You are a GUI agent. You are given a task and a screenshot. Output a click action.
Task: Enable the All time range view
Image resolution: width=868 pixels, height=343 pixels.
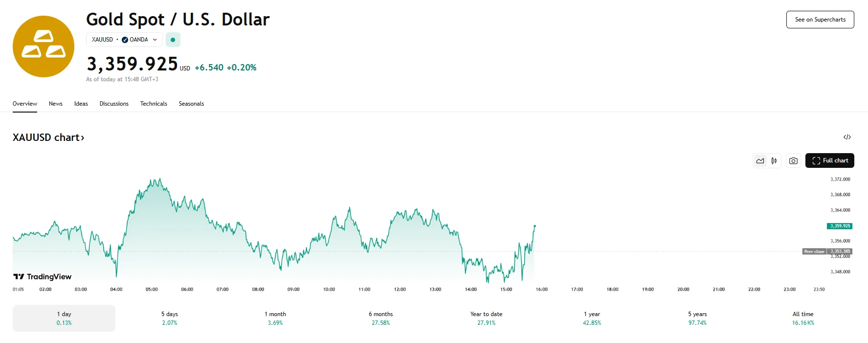coord(803,318)
